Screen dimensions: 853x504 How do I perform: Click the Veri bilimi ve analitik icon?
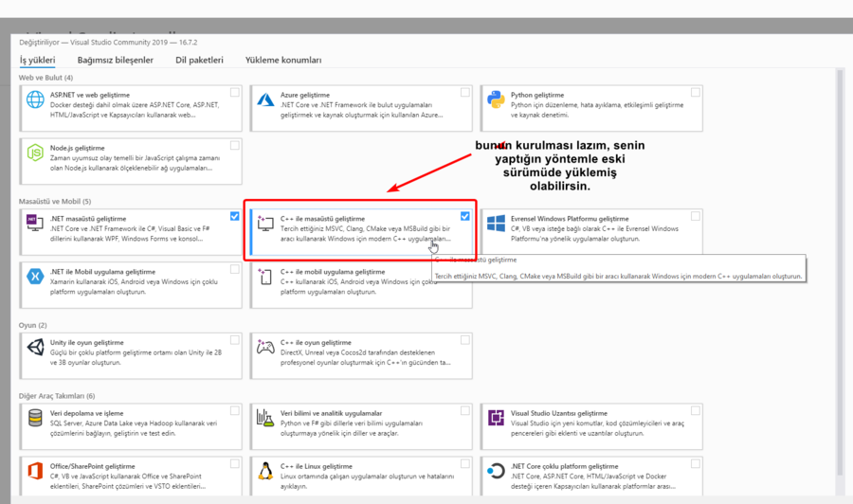[x=265, y=418]
